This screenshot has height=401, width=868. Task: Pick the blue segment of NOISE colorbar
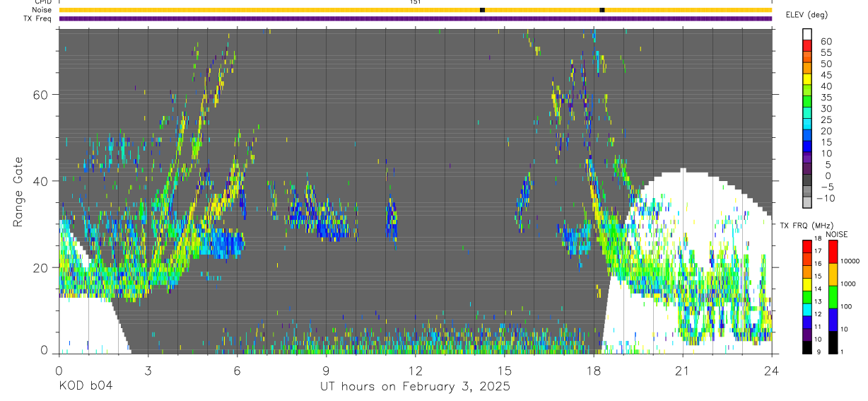833,320
